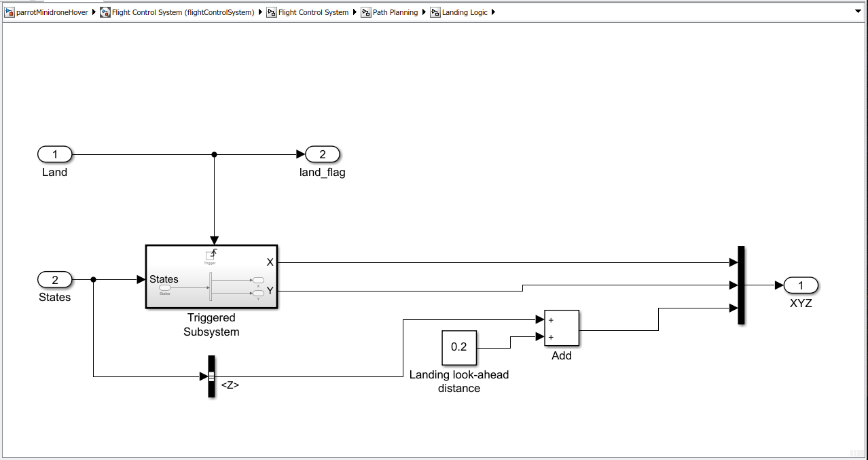Image resolution: width=868 pixels, height=460 pixels.
Task: Click the Triggered Subsystem name label
Action: (211, 325)
